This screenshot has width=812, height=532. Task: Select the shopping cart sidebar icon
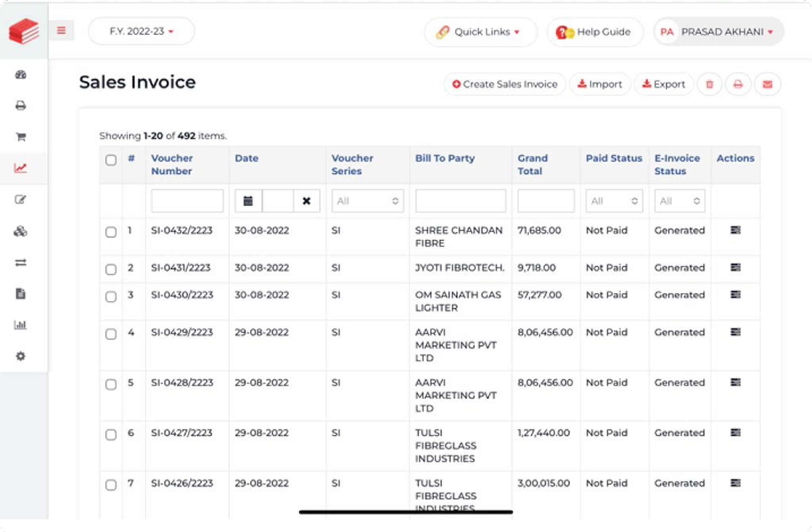pyautogui.click(x=21, y=136)
